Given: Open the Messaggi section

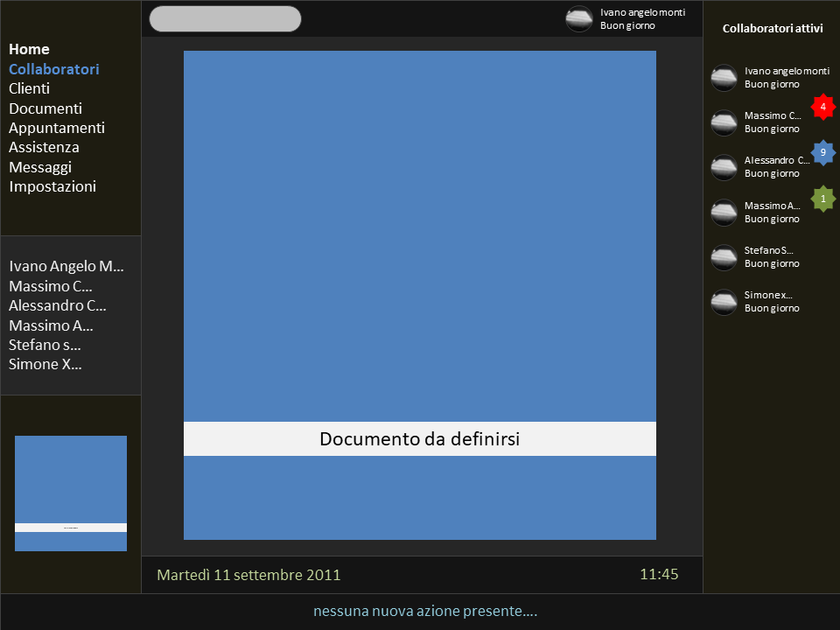Looking at the screenshot, I should pyautogui.click(x=40, y=167).
